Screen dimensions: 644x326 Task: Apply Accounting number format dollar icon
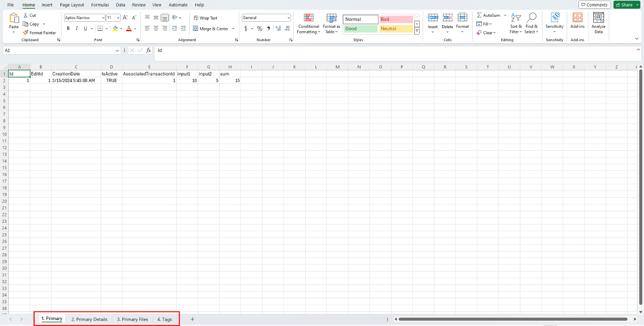(x=246, y=29)
